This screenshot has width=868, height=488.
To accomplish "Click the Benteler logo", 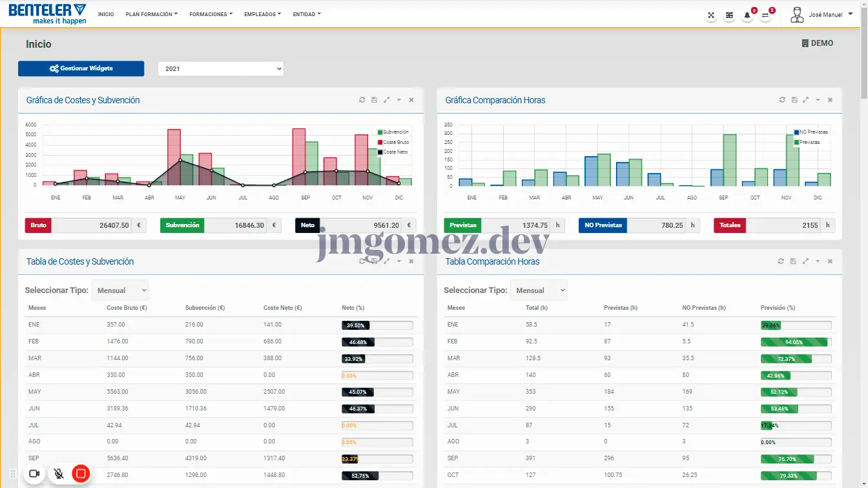I will point(47,14).
